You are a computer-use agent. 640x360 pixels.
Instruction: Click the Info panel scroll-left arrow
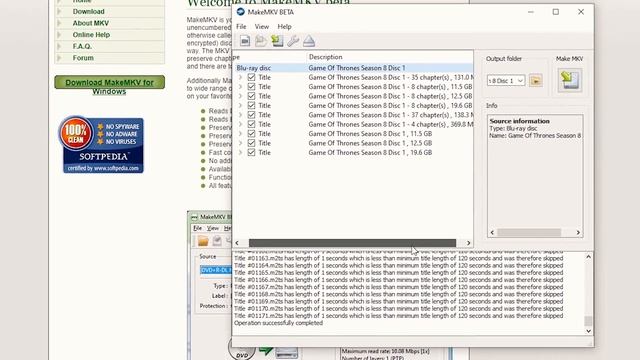click(492, 232)
